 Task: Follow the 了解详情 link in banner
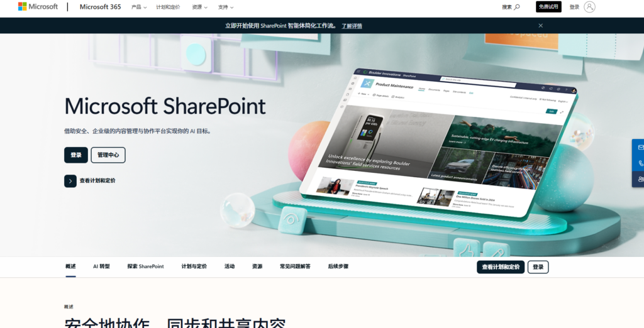coord(352,26)
